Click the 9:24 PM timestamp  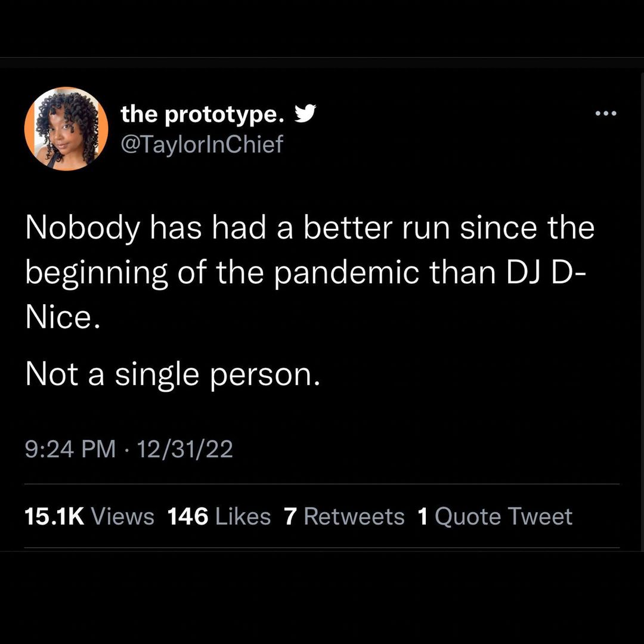(70, 449)
